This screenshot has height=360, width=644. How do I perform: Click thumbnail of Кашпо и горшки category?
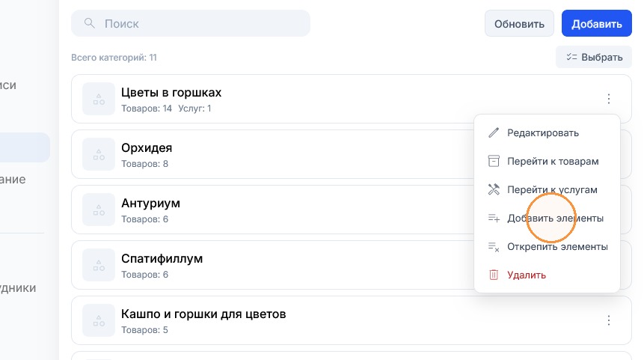[99, 320]
